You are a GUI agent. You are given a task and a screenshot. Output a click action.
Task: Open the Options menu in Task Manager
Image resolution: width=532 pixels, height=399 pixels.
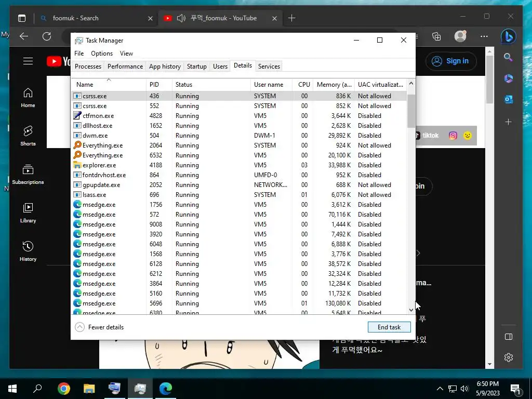point(102,54)
